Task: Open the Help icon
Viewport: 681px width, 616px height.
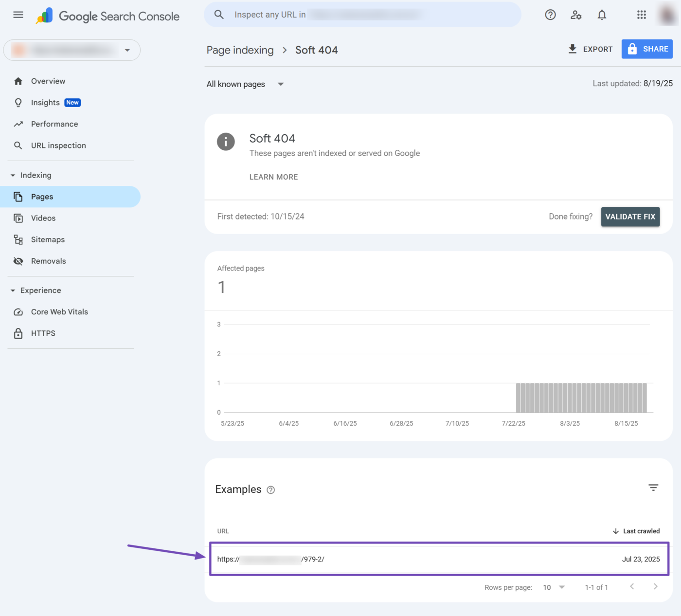Action: (550, 15)
